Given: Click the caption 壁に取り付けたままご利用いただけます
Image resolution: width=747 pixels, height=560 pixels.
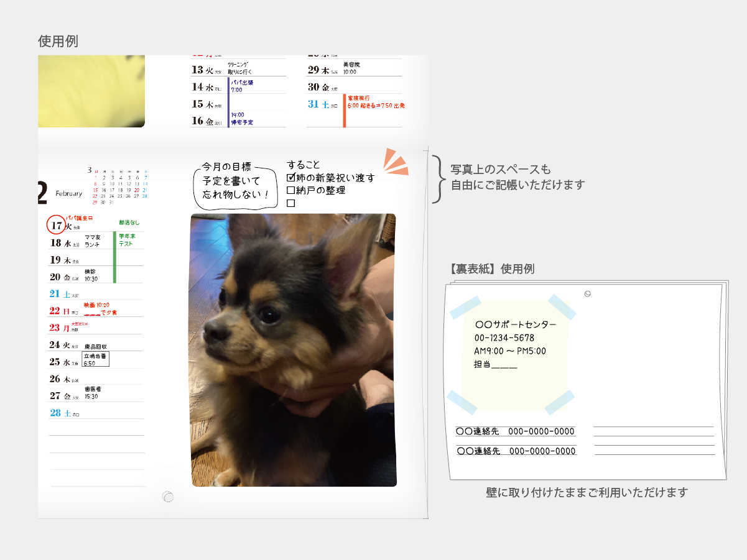Looking at the screenshot, I should (x=587, y=493).
